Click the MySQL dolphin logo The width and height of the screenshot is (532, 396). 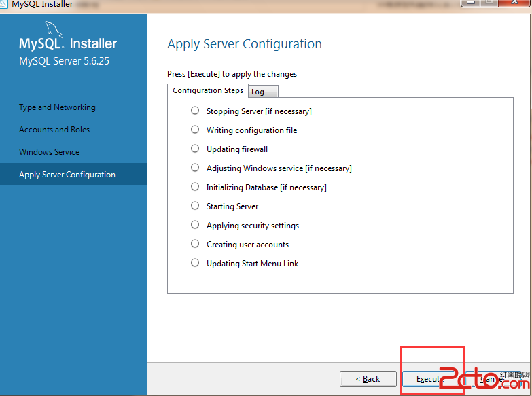[x=54, y=29]
